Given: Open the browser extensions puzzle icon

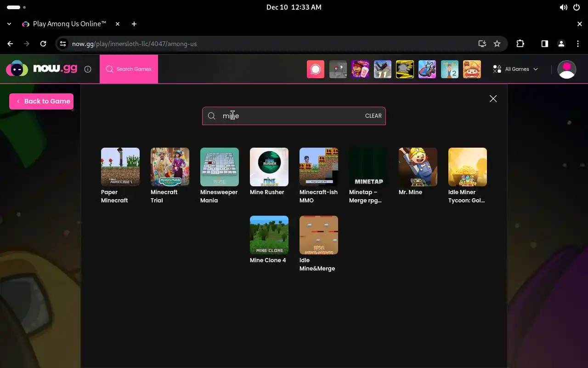Looking at the screenshot, I should (520, 44).
